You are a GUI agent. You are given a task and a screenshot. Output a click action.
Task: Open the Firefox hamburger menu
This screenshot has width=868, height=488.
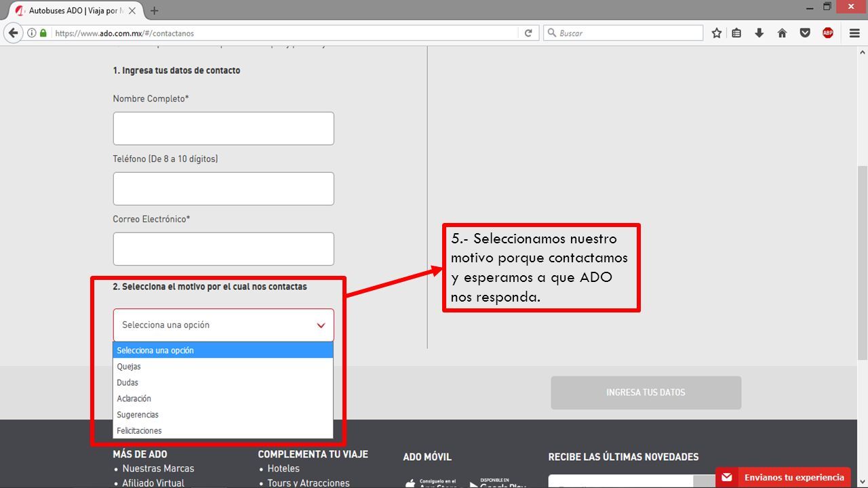click(854, 33)
